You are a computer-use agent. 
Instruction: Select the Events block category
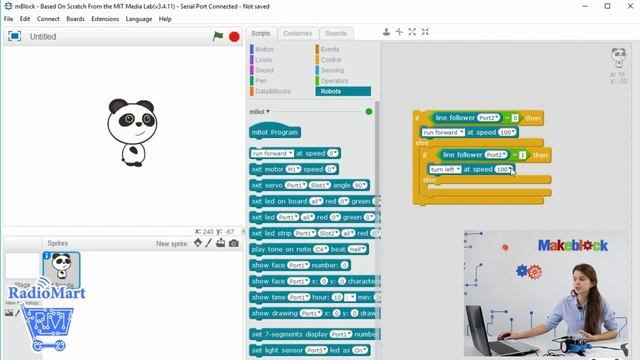pyautogui.click(x=330, y=49)
